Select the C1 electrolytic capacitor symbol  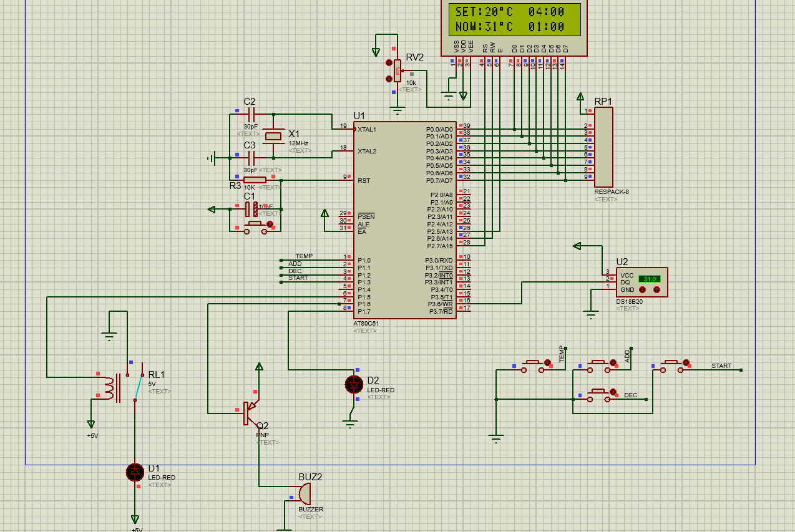251,209
